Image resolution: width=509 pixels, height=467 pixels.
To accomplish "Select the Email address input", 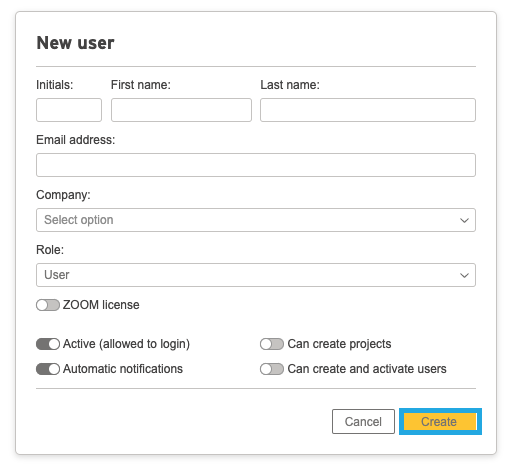I will pyautogui.click(x=256, y=165).
